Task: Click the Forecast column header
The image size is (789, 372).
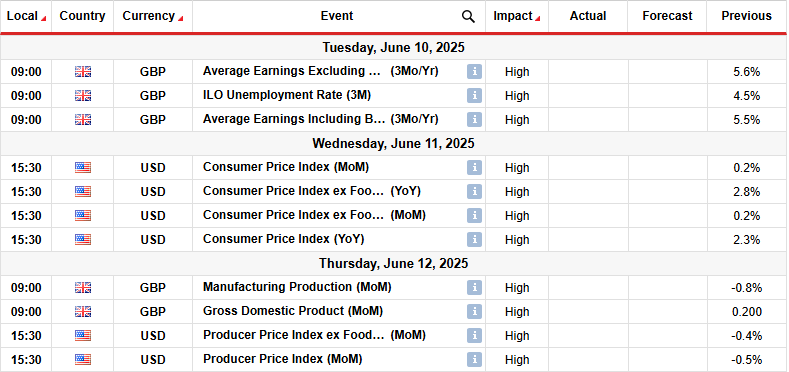Action: tap(667, 16)
